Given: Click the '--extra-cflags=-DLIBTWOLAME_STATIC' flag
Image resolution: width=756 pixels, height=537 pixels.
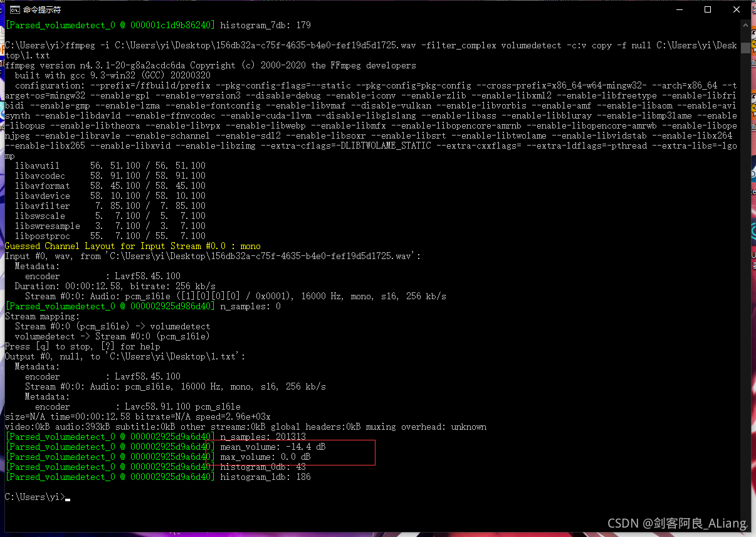Looking at the screenshot, I should (x=346, y=146).
